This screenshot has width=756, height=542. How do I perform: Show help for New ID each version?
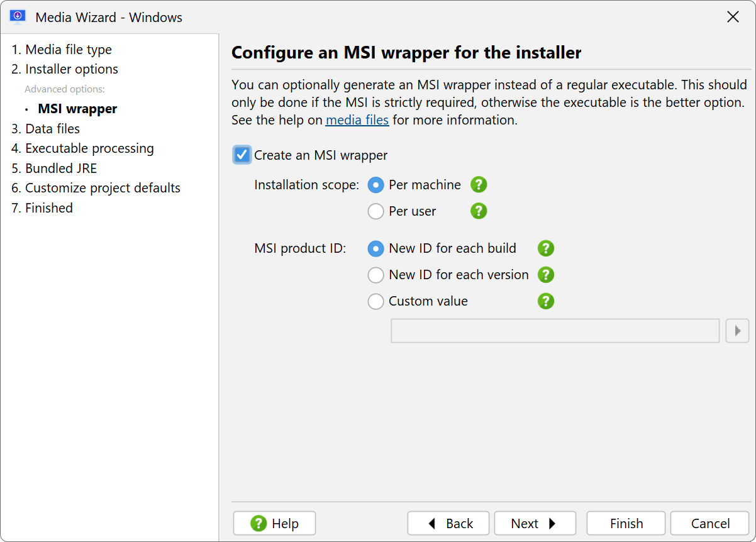[546, 275]
